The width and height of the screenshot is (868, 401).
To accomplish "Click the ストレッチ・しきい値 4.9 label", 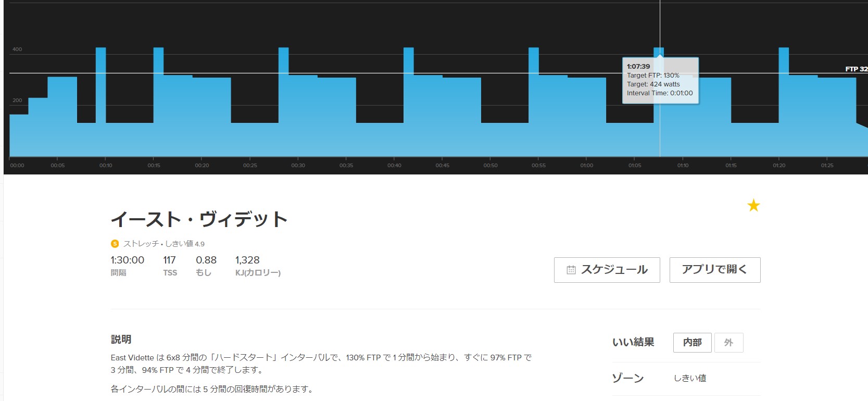I will (x=164, y=244).
